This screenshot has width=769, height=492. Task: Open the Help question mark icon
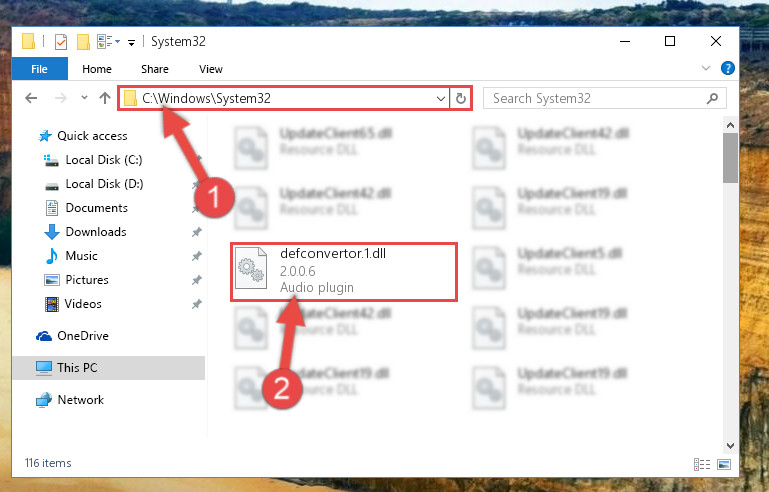point(727,68)
